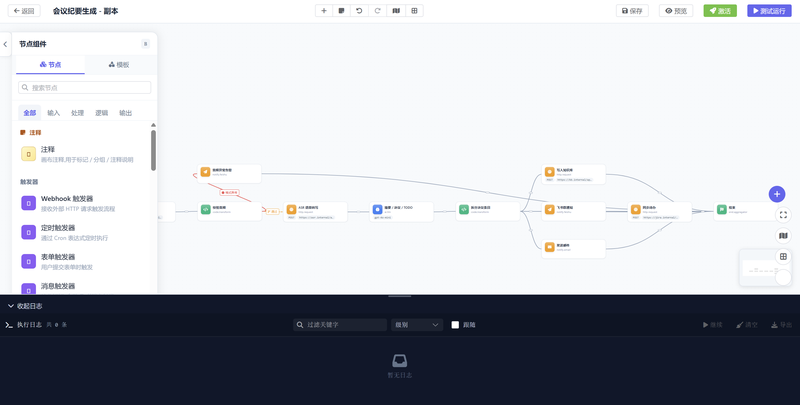The height and width of the screenshot is (405, 800).
Task: Click the 触发器 section heading
Action: click(x=29, y=182)
